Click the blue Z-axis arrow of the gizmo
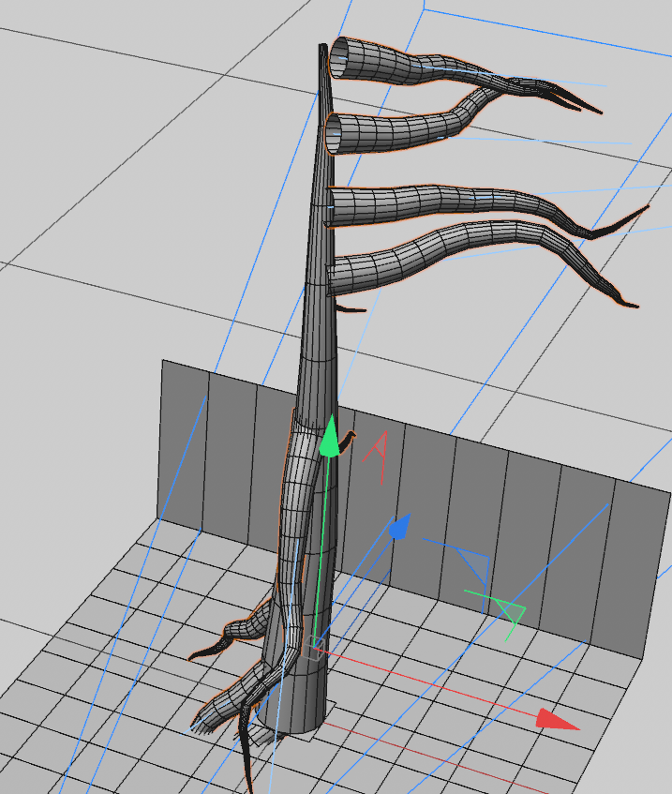Viewport: 672px width, 794px height. 399,528
